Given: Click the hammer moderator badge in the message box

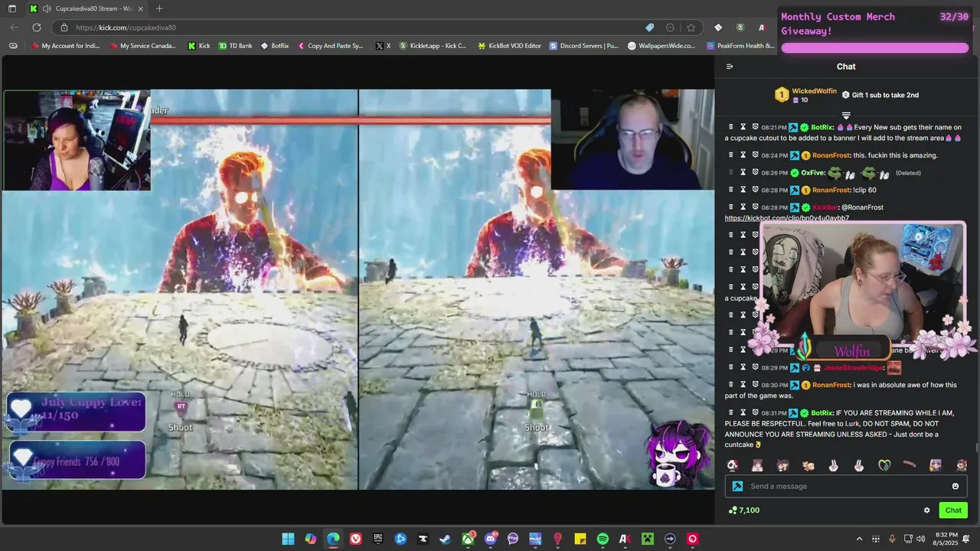Looking at the screenshot, I should (737, 486).
